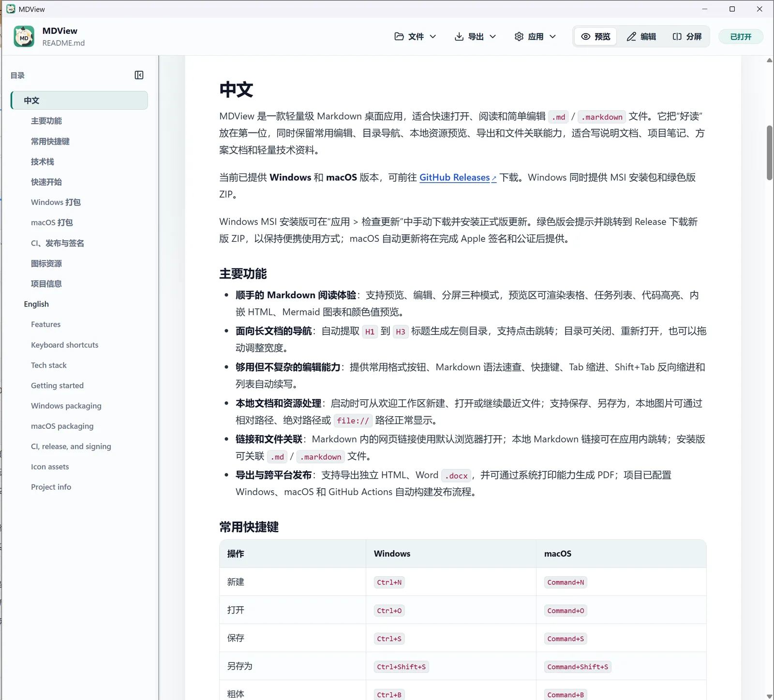Screen dimensions: 774x700
Task: Click the folder icon beside 文件
Action: (399, 37)
